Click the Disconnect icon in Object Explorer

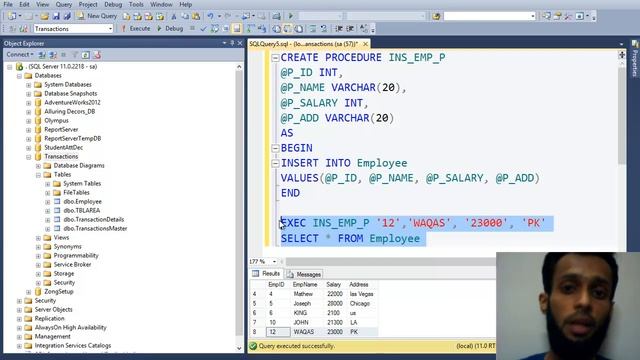click(53, 55)
